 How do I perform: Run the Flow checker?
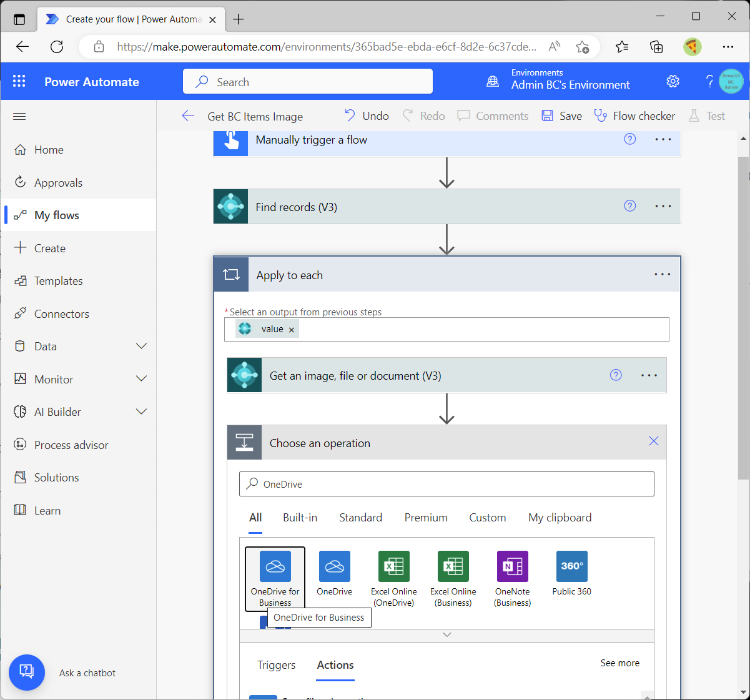pyautogui.click(x=634, y=116)
